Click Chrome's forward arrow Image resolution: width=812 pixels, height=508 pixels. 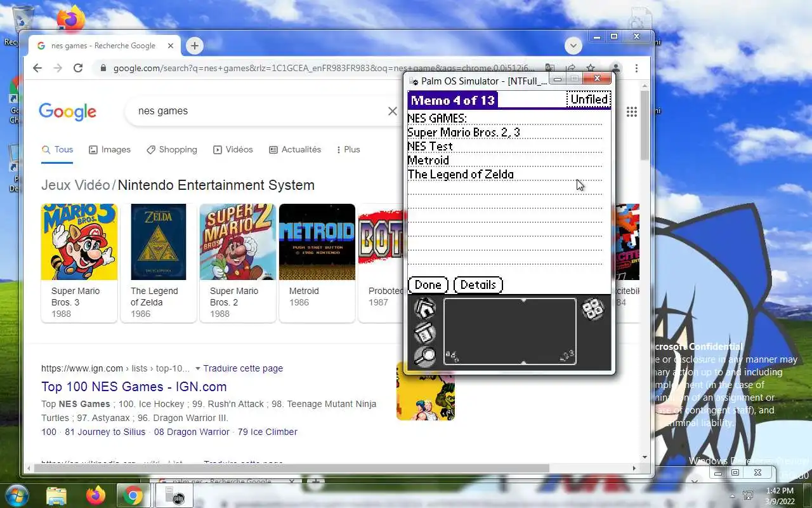pos(58,68)
